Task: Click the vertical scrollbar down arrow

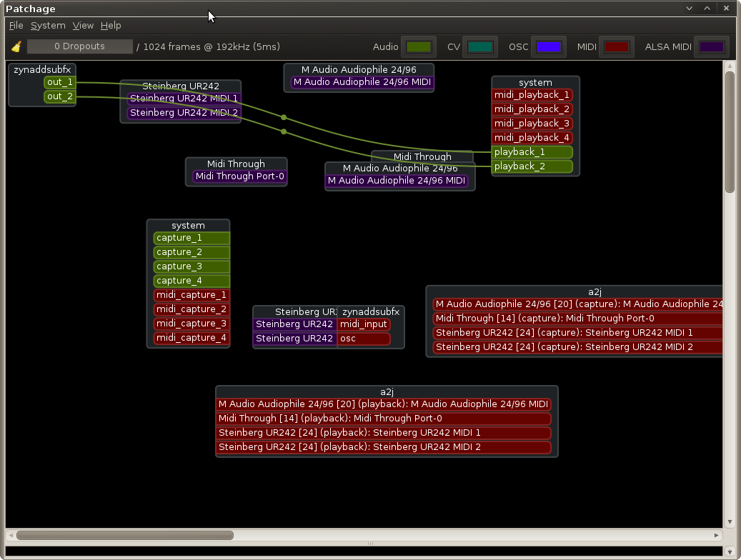Action: (x=730, y=522)
